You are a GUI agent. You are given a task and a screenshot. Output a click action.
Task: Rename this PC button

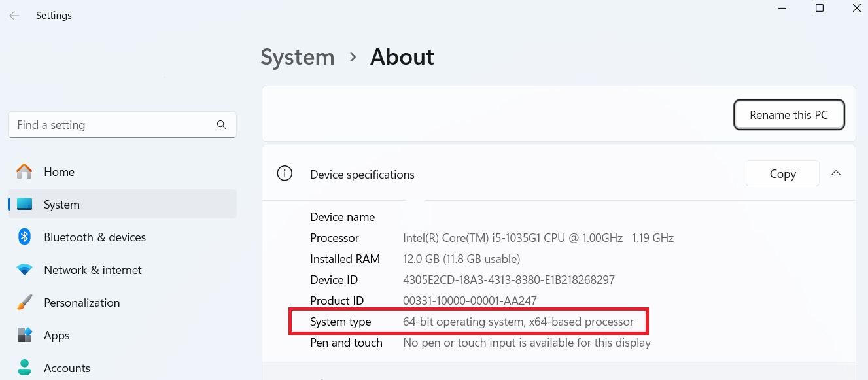tap(789, 115)
